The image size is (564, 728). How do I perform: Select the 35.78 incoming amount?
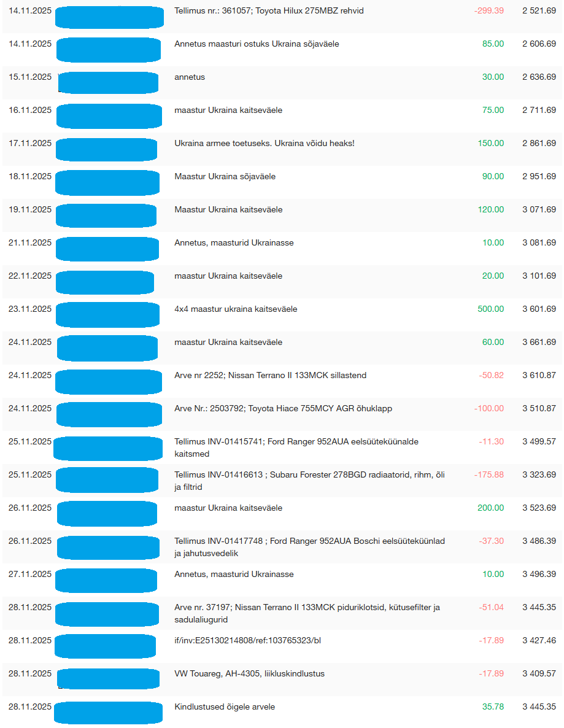tap(493, 707)
